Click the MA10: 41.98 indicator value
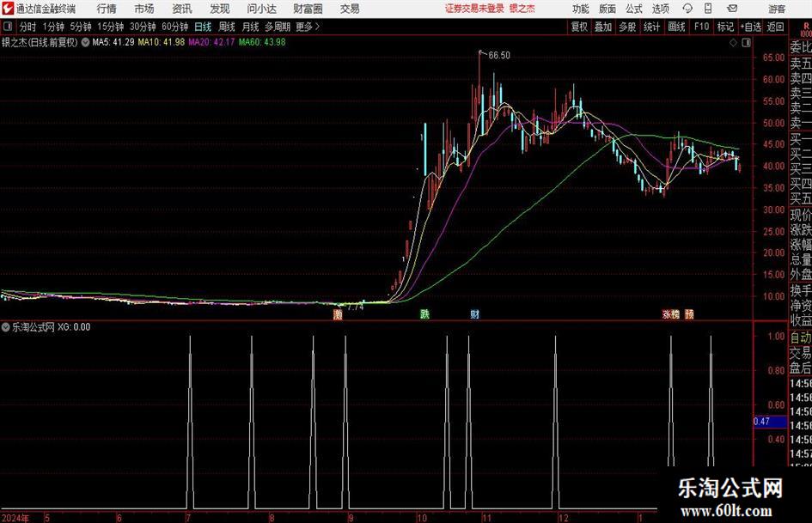This screenshot has height=523, width=812. click(161, 42)
